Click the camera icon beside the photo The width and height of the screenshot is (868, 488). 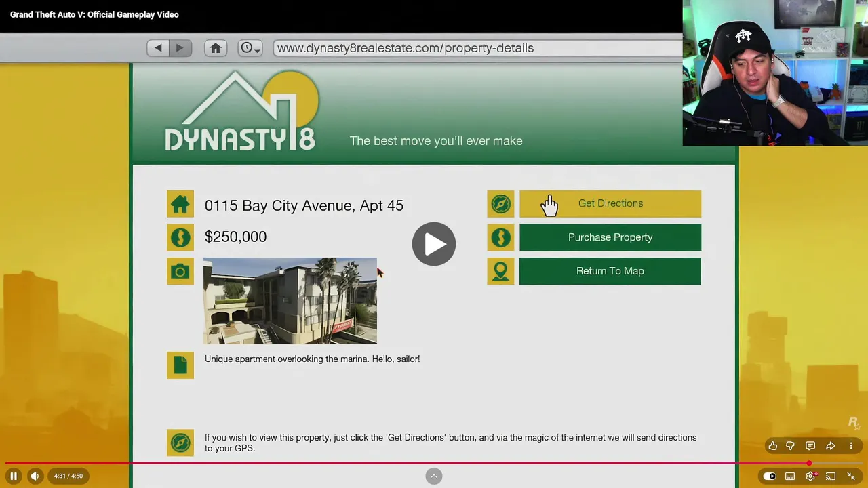(180, 271)
